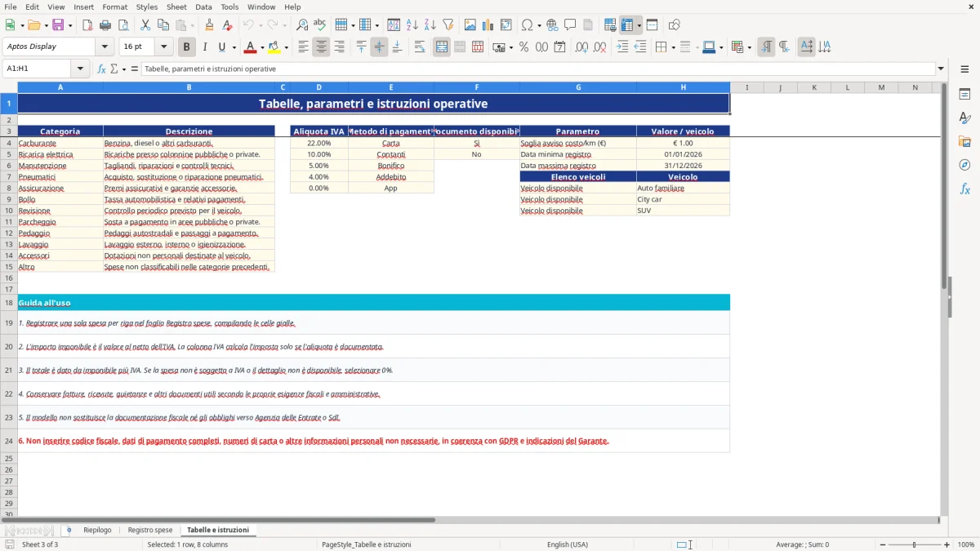Click the Copy icon
The width and height of the screenshot is (980, 551).
pyautogui.click(x=163, y=25)
